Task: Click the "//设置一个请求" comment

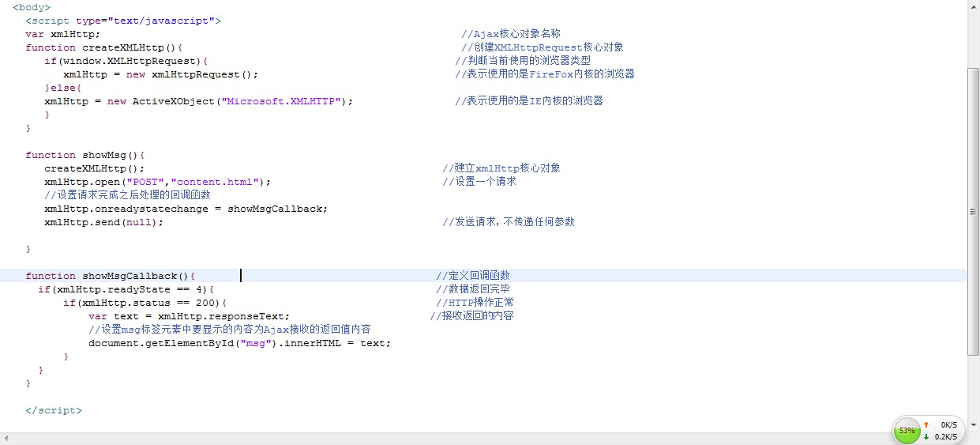Action: tap(479, 182)
